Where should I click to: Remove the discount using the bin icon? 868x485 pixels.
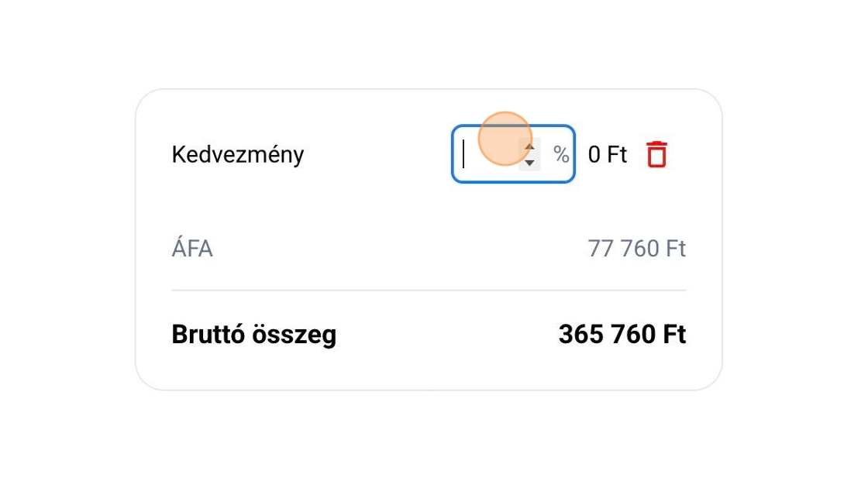click(656, 154)
